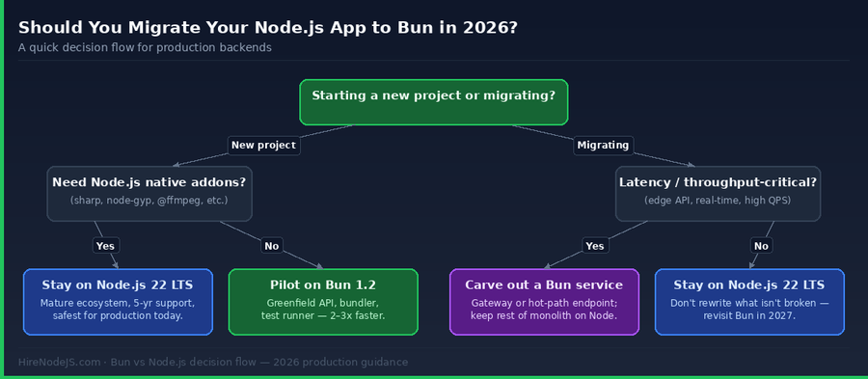The height and width of the screenshot is (379, 868).
Task: Click 'Greenfield API, bundler,' description
Action: [323, 303]
